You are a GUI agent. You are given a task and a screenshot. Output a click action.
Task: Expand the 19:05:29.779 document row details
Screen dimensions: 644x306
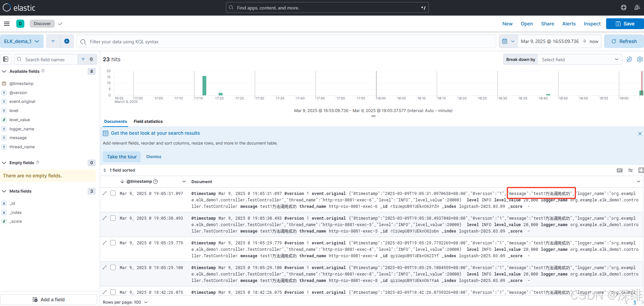tap(105, 243)
